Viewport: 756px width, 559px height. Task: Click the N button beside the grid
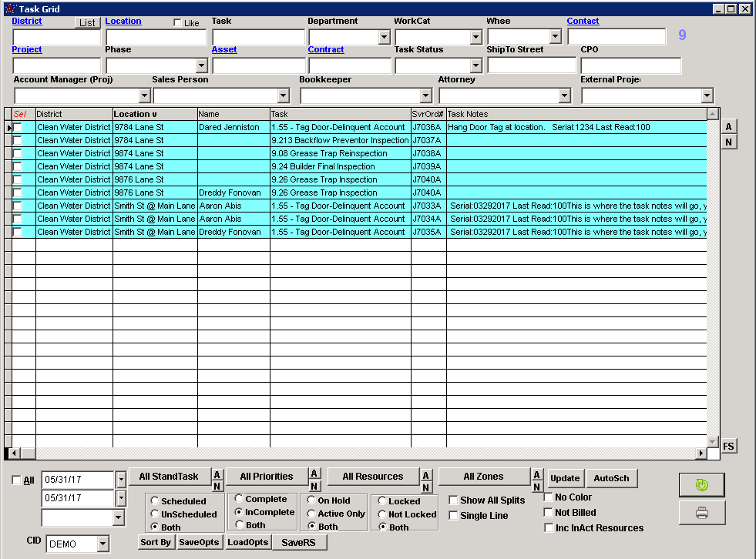click(x=728, y=142)
